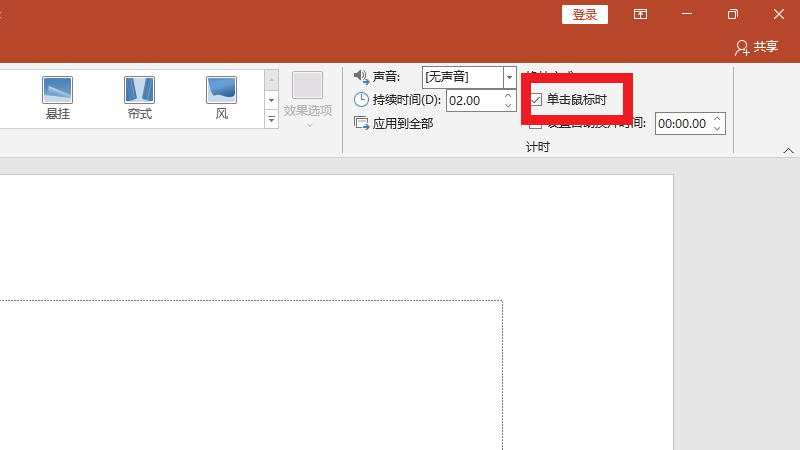Enable the auto-advance after time checkbox
Image resolution: width=800 pixels, height=450 pixels.
click(x=536, y=124)
